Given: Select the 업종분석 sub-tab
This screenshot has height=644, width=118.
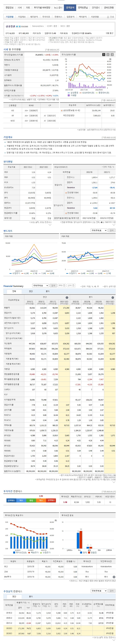Looking at the screenshot, I should pyautogui.click(x=71, y=17).
